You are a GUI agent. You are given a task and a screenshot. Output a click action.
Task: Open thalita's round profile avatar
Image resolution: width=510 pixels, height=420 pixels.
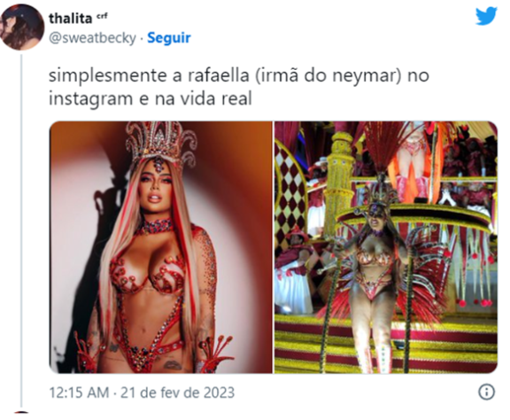point(22,27)
